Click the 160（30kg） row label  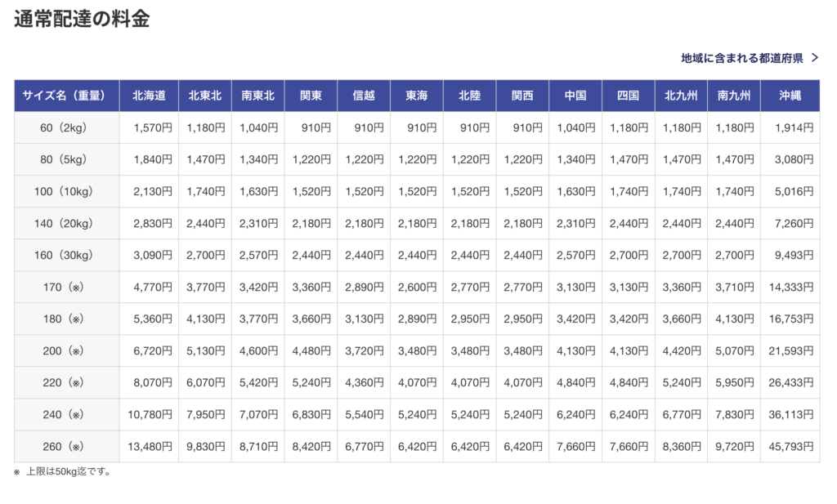[67, 255]
